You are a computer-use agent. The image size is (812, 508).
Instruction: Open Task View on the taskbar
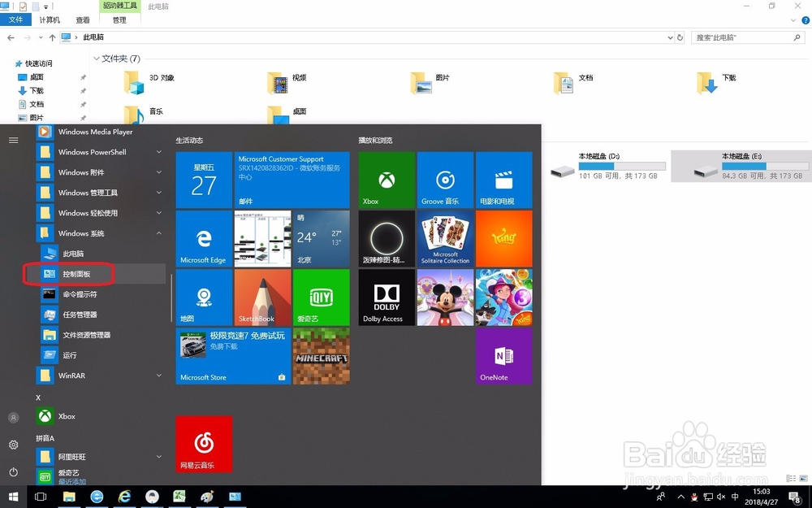pos(41,497)
